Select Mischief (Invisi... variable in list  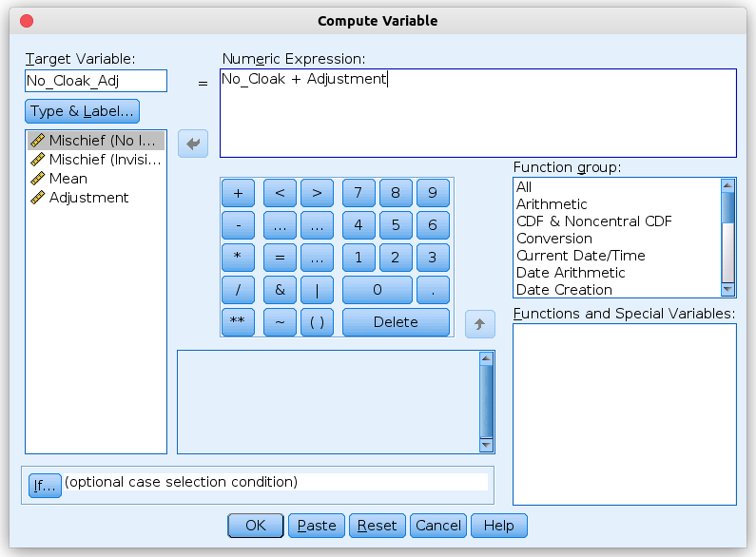pos(96,160)
